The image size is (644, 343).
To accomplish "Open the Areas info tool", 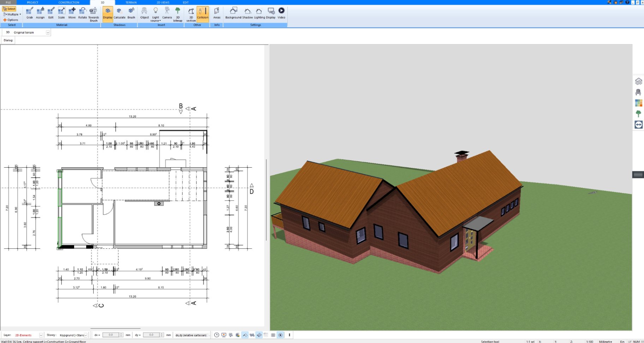I will 217,13.
